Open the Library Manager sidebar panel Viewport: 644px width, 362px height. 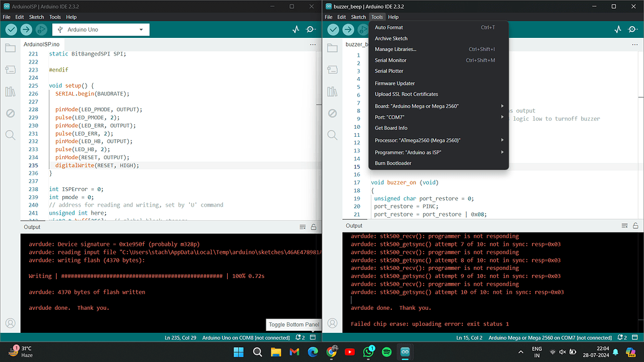11,91
